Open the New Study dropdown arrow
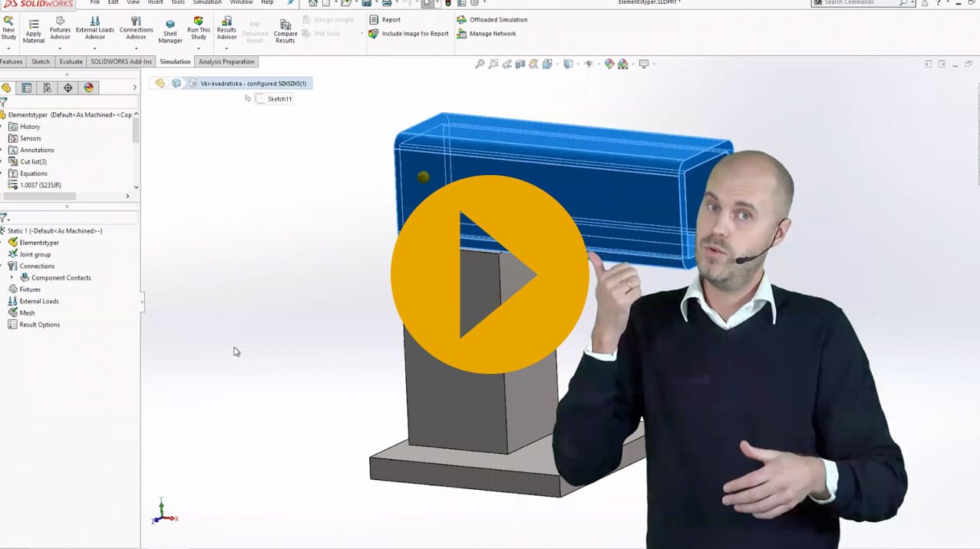Screen dimensions: 980x549 click(8, 49)
